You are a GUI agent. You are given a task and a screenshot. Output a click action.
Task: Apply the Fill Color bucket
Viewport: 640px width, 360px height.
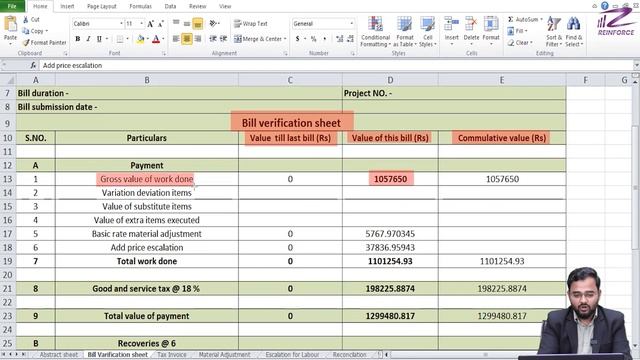140,39
